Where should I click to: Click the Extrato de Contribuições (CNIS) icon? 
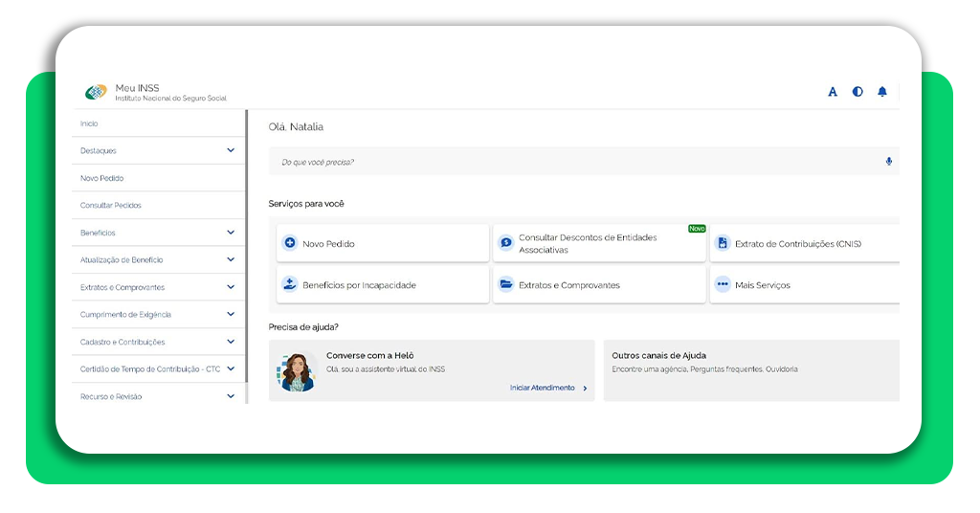click(723, 243)
